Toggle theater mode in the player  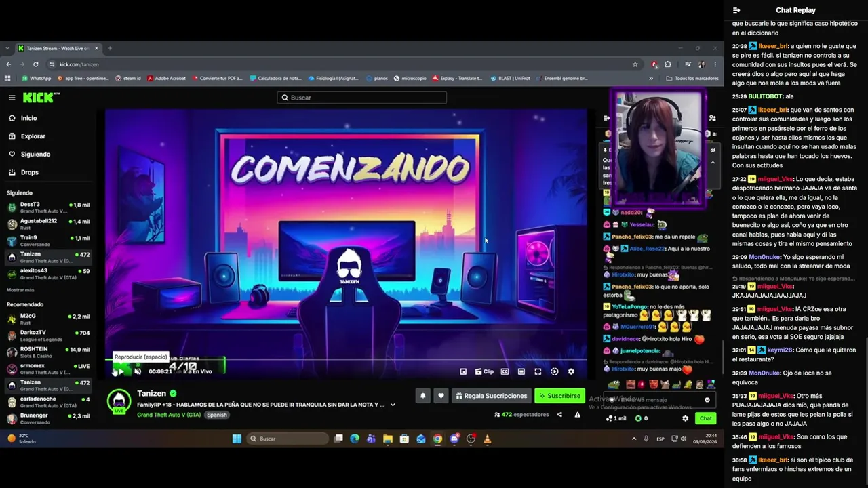click(521, 371)
